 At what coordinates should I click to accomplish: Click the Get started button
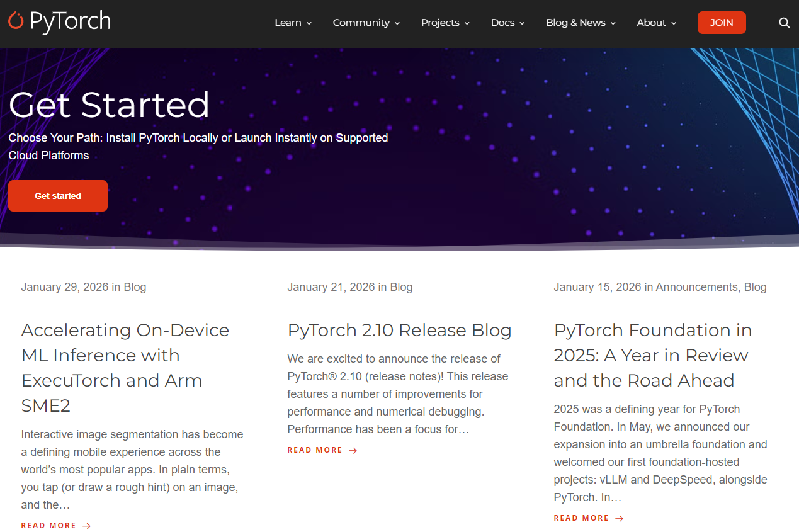(x=58, y=196)
